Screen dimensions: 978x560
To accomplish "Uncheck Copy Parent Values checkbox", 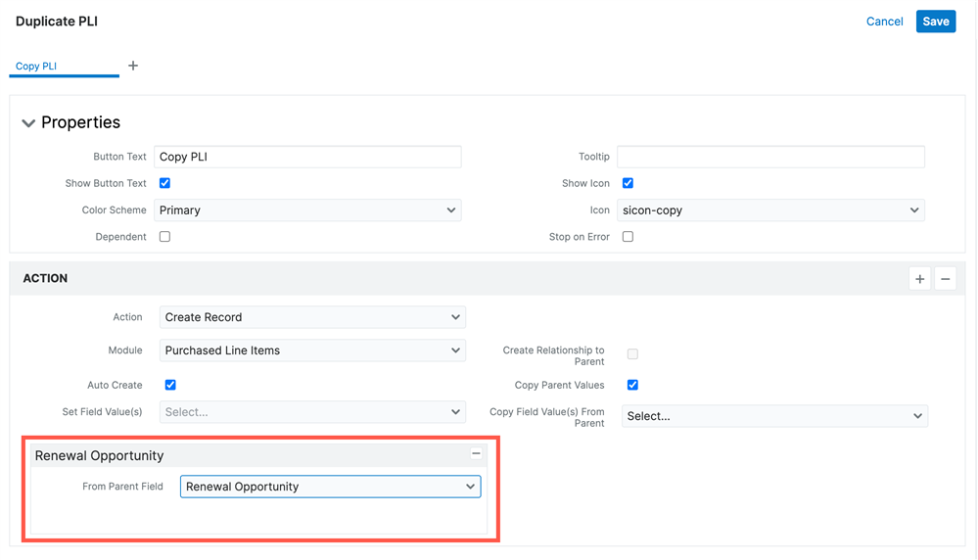I will [632, 385].
